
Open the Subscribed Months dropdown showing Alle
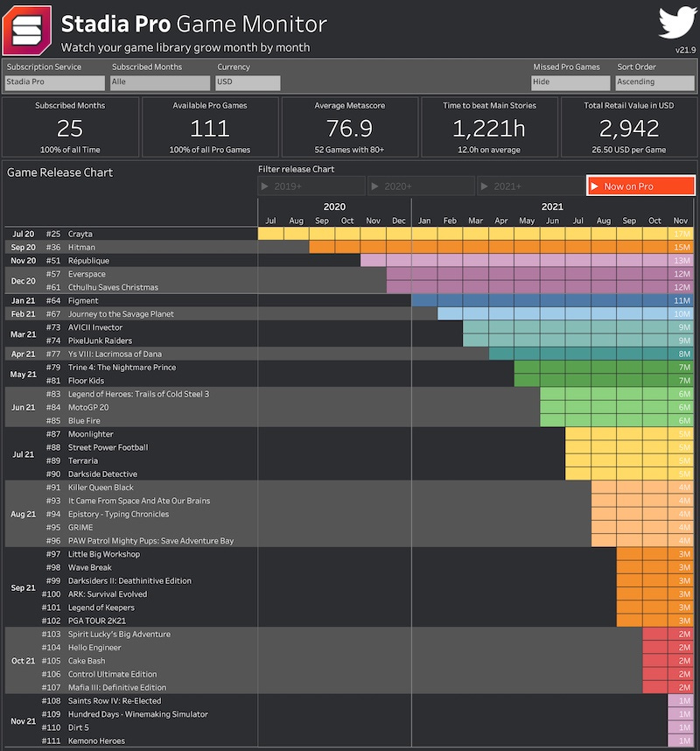160,82
